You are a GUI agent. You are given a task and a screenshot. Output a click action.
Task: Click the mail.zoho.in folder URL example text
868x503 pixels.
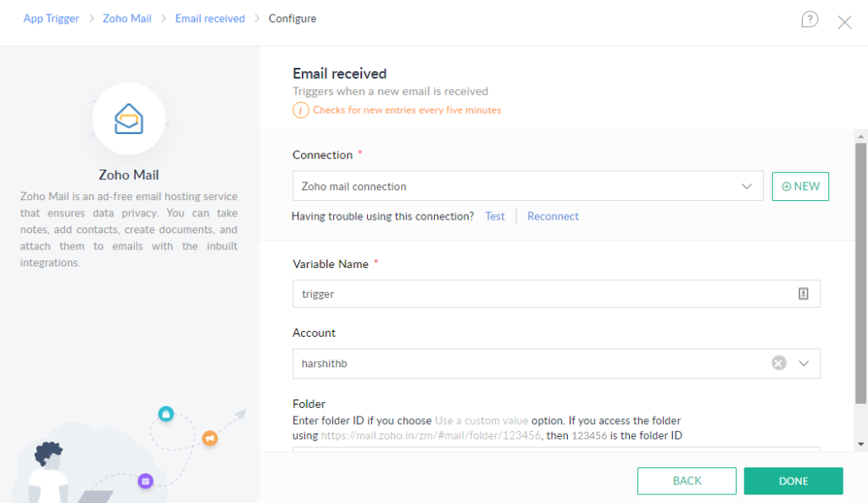431,435
